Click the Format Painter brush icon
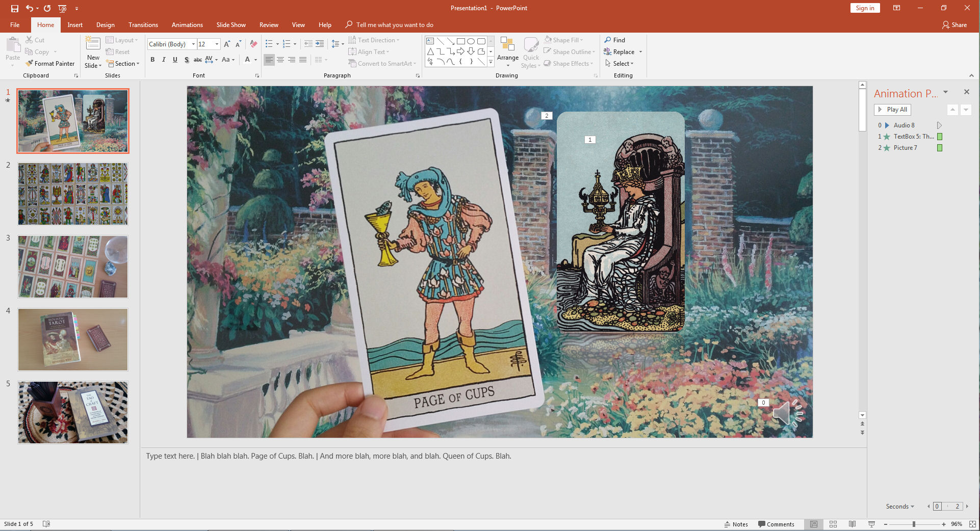This screenshot has height=531, width=980. click(30, 64)
